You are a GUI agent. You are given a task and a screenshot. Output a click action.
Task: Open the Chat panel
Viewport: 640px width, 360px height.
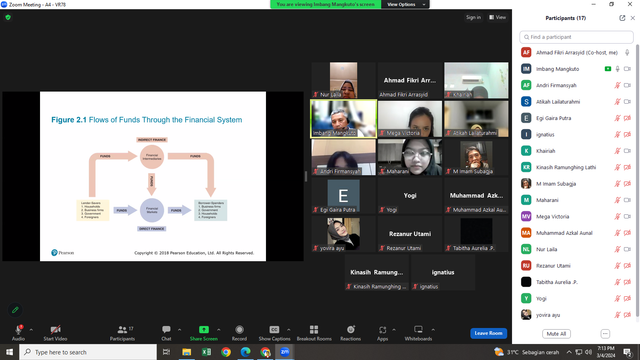[x=166, y=333]
